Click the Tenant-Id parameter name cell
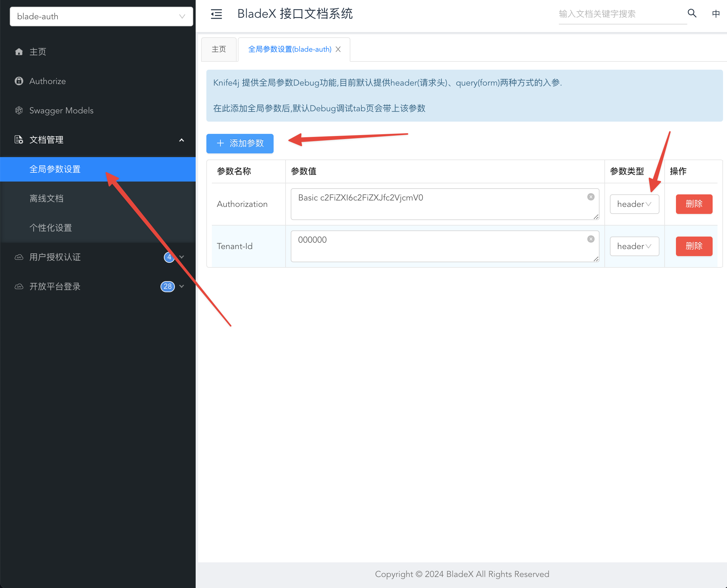This screenshot has width=727, height=588. [x=248, y=246]
